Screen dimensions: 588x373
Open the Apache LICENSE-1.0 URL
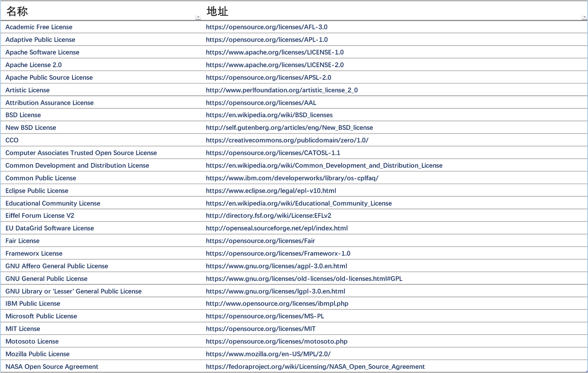point(275,52)
